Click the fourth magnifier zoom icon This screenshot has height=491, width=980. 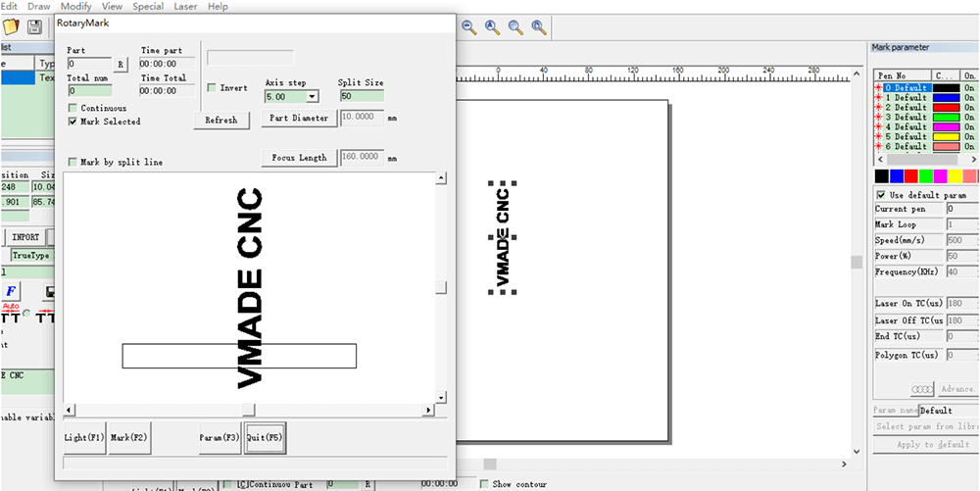pos(538,26)
